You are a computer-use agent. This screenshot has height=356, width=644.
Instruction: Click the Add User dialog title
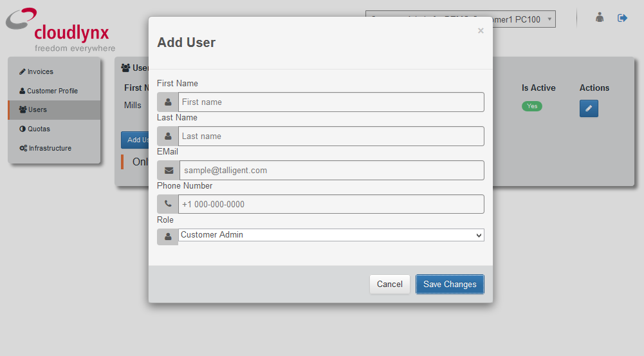tap(186, 42)
